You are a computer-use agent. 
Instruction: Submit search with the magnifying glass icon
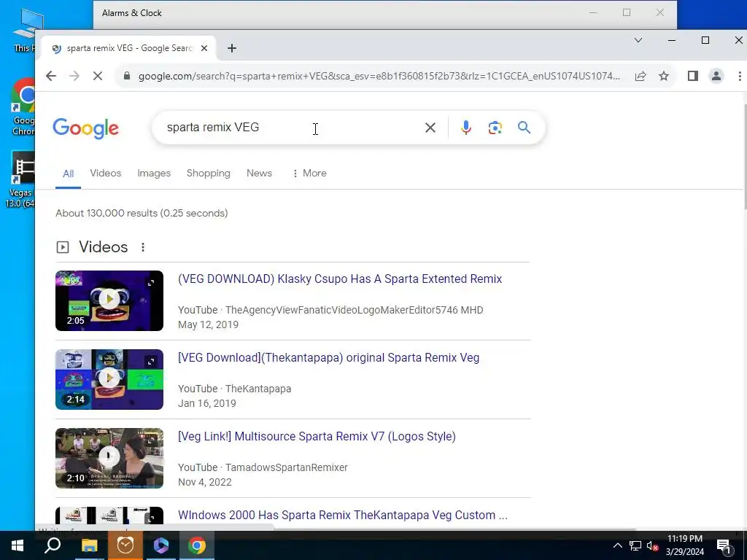[x=524, y=128]
